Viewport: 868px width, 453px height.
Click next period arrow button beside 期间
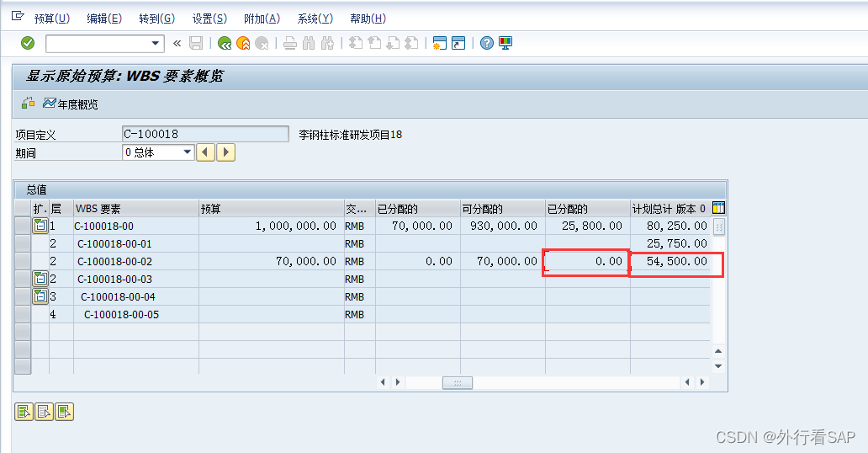[226, 152]
